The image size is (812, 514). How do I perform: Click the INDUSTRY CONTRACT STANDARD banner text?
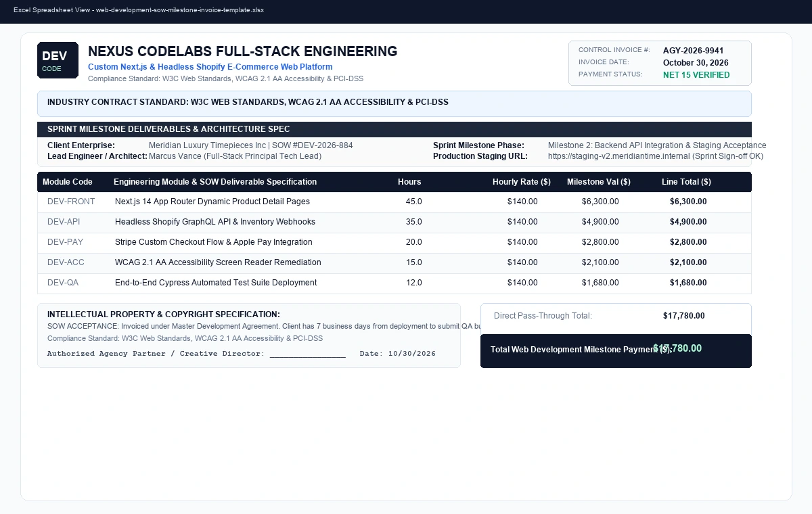click(x=248, y=102)
